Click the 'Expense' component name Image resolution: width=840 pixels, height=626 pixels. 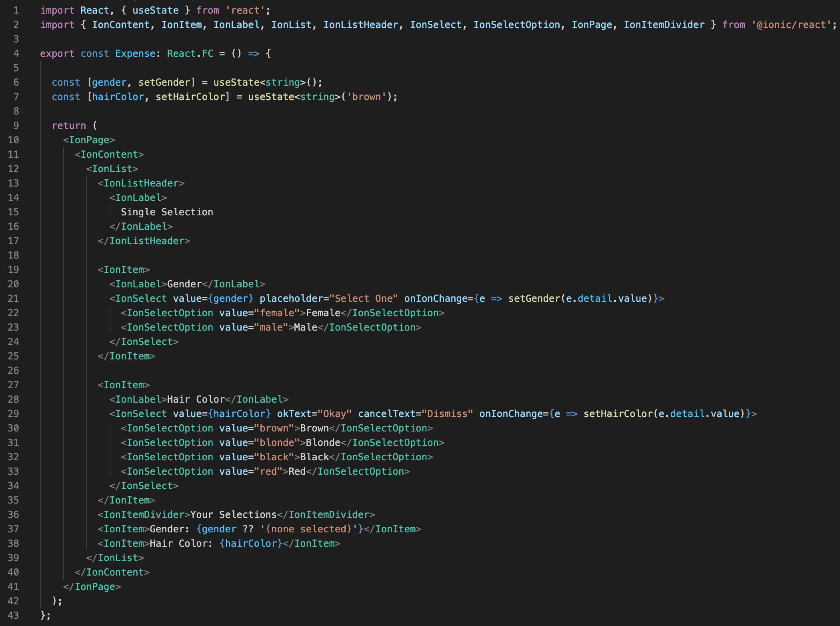click(x=135, y=54)
